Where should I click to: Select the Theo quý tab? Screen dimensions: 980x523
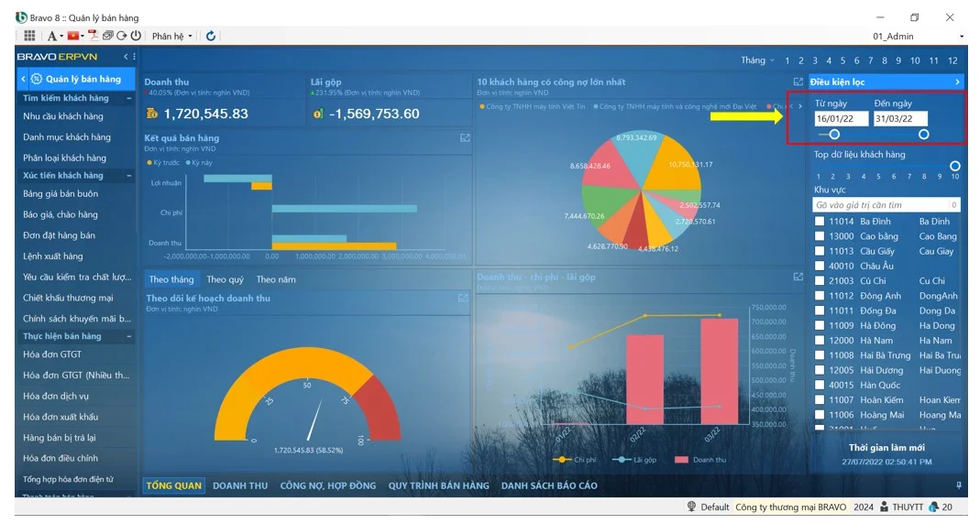click(x=225, y=279)
